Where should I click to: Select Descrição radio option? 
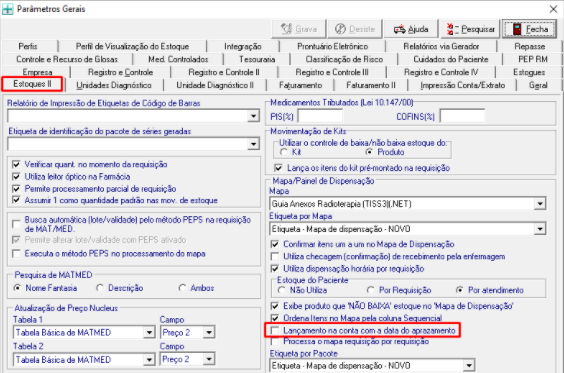(100, 288)
